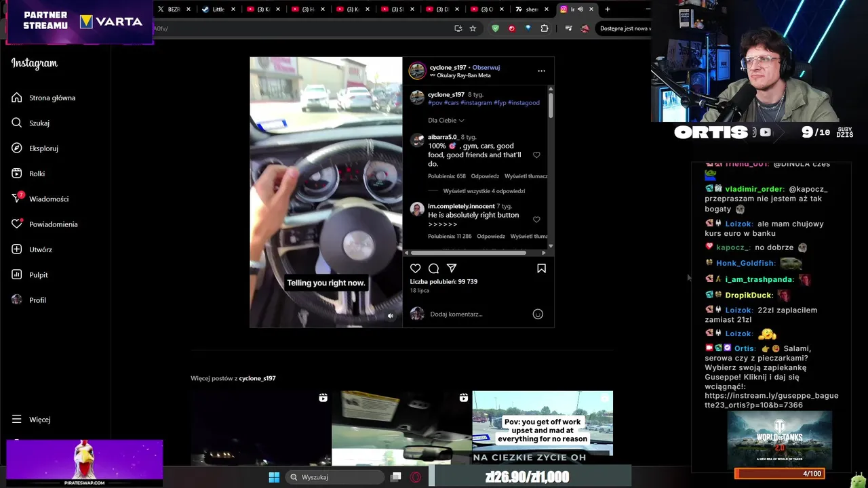Share the post with paper plane icon
This screenshot has width=868, height=488.
452,268
